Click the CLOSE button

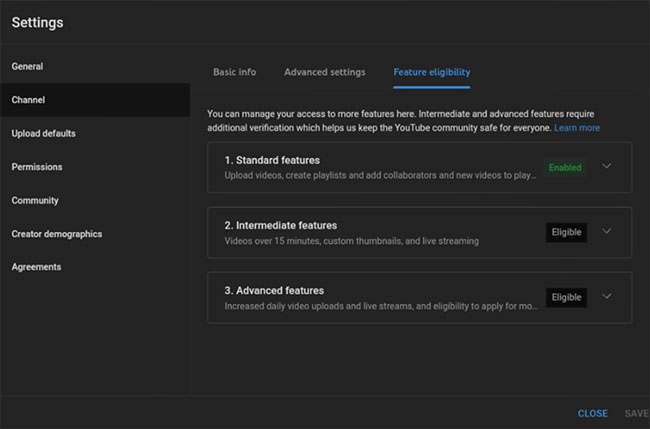(592, 413)
